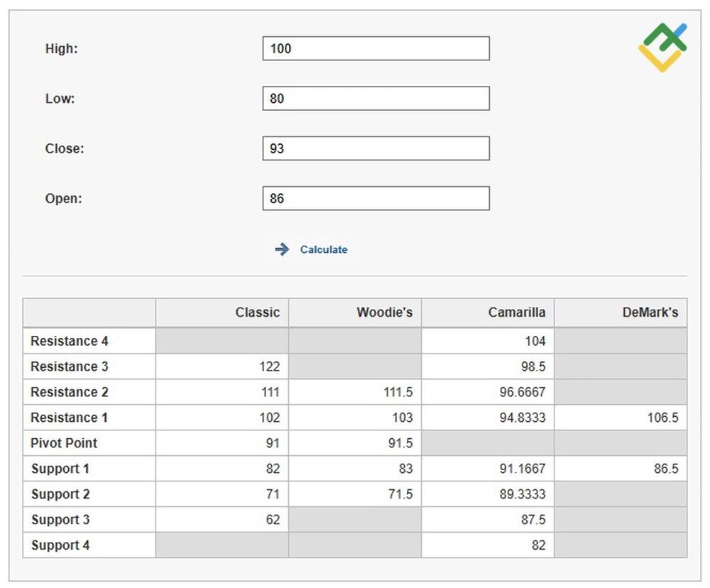Click the Classic column header
The height and width of the screenshot is (588, 710).
pos(257,312)
